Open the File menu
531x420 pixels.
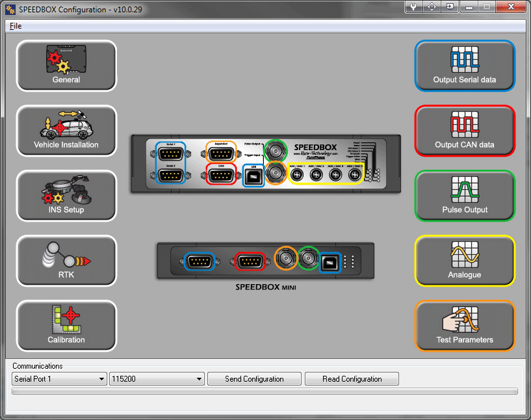point(16,26)
